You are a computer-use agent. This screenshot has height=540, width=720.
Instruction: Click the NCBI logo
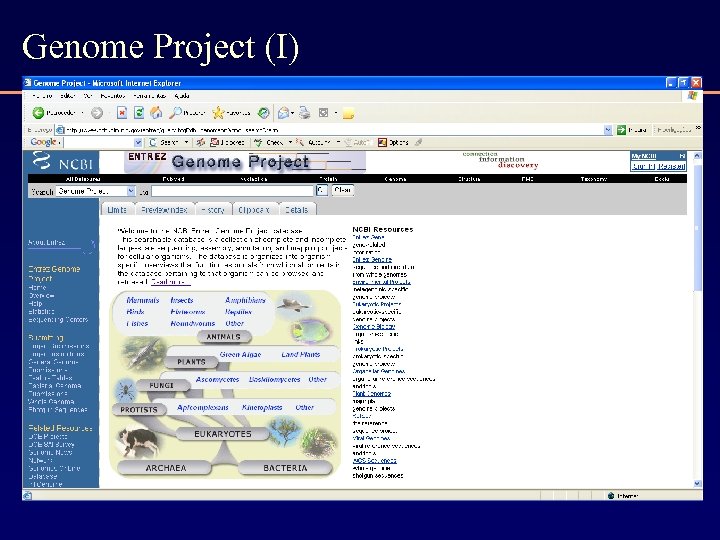click(62, 162)
